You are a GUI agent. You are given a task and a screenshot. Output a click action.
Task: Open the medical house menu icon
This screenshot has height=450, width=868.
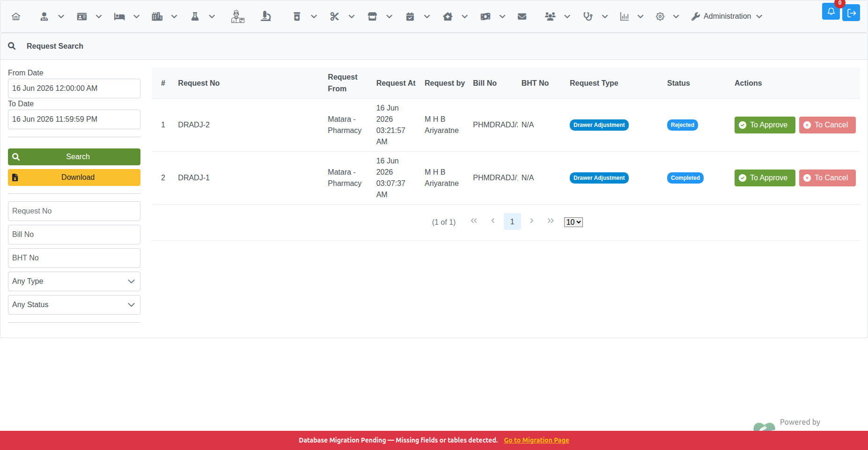click(448, 16)
